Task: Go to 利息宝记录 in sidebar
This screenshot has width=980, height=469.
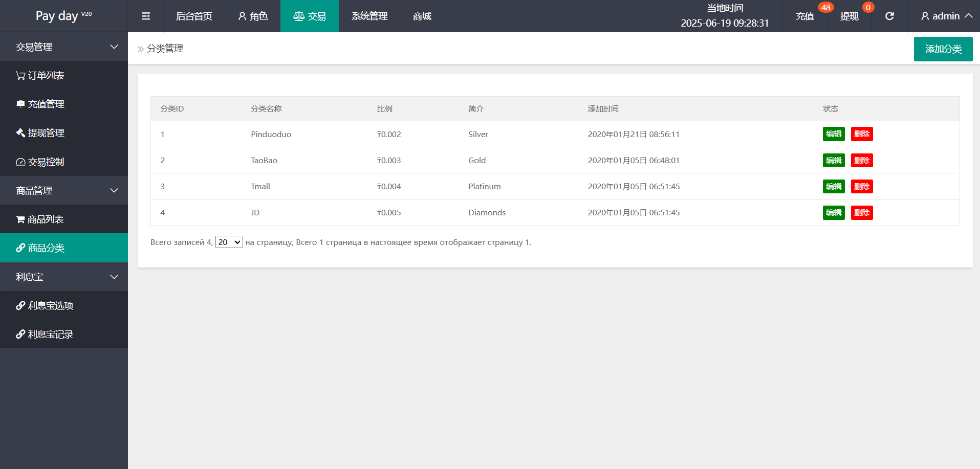Action: [x=64, y=334]
